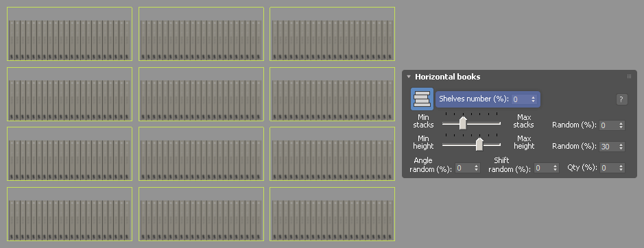Click the Shift random (%) value field
This screenshot has width=644, height=248.
click(x=542, y=168)
